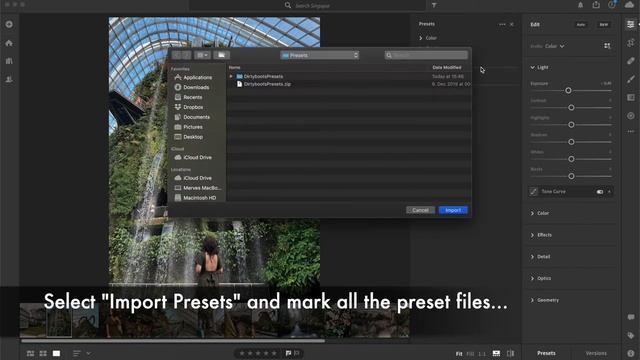The height and width of the screenshot is (360, 640).
Task: Switch to detail single-photo view
Action: point(56,353)
